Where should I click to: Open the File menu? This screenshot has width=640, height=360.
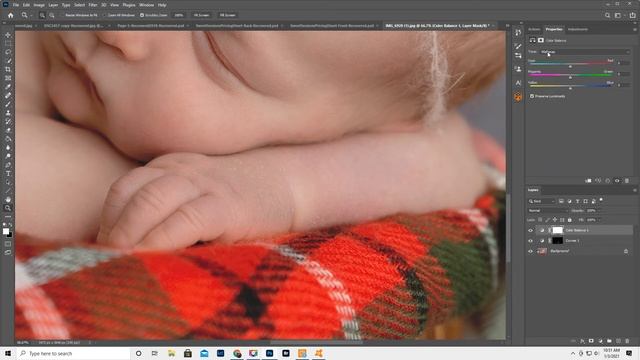[16, 5]
